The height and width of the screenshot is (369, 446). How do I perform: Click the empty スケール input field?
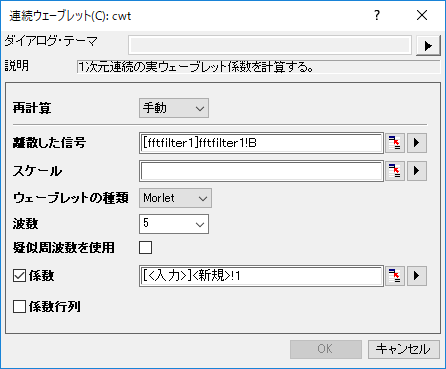[x=261, y=171]
